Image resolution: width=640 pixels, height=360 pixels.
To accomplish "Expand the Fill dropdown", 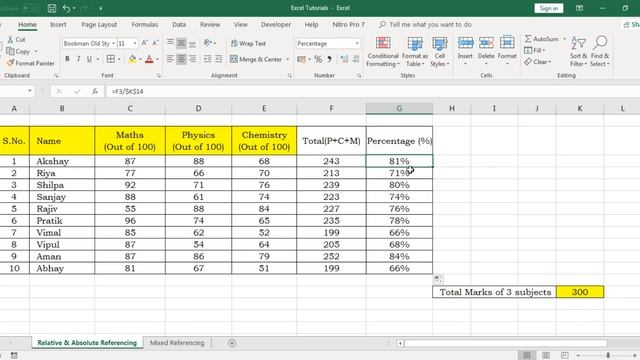I will (544, 50).
